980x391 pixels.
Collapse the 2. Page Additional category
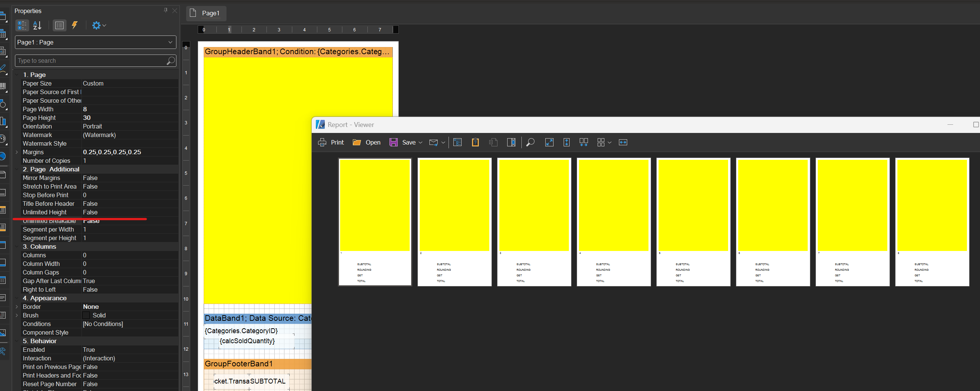(17, 169)
